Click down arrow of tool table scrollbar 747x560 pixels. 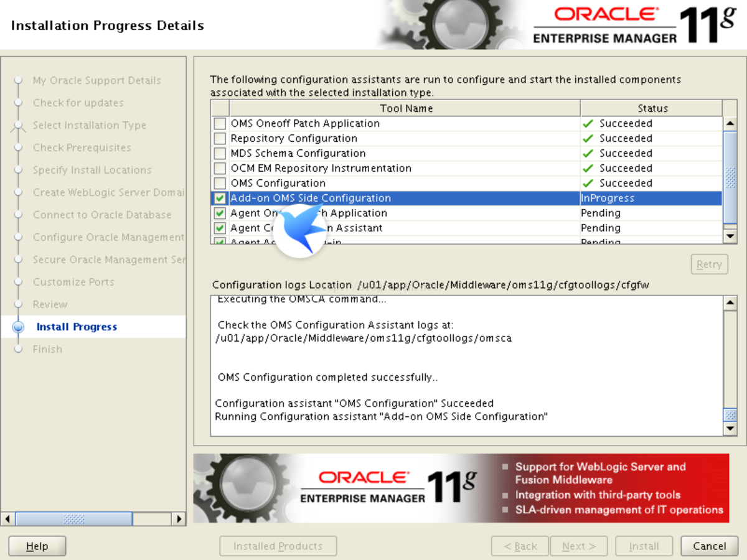pos(730,236)
